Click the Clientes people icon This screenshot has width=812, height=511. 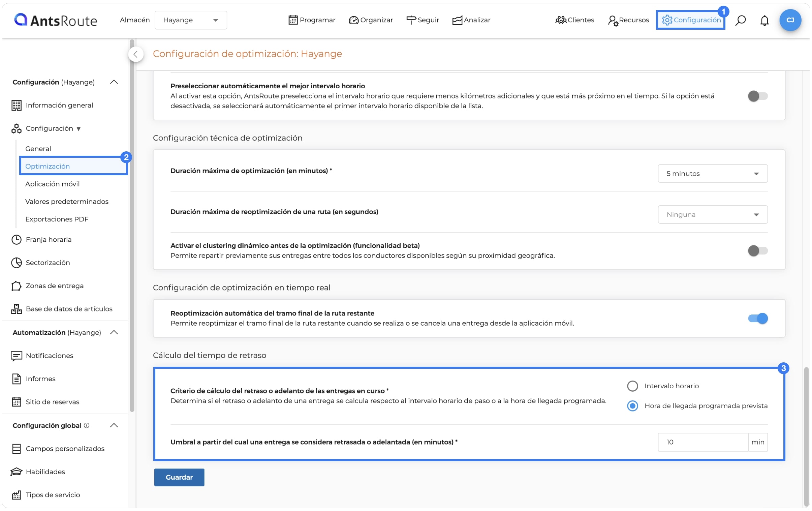[x=561, y=20]
